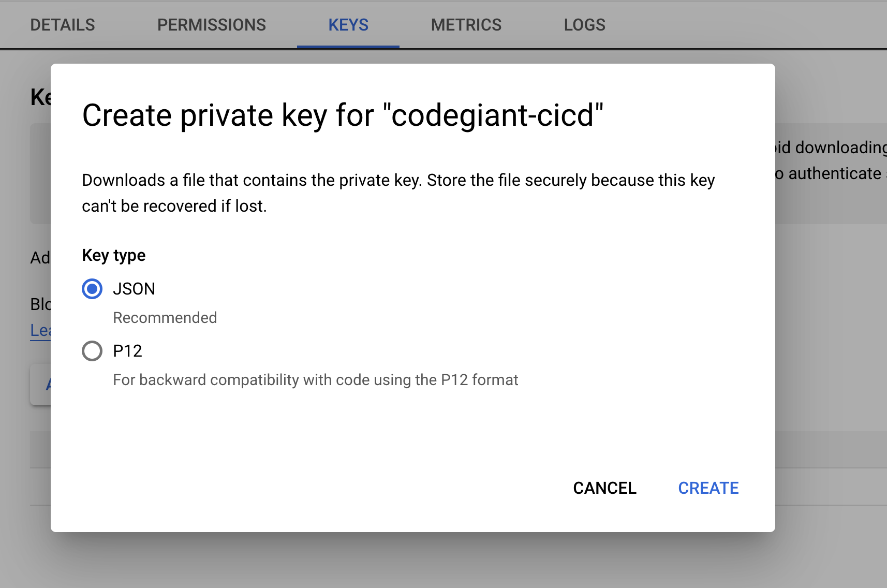The width and height of the screenshot is (887, 588).
Task: Click the Recommended hint under JSON
Action: [x=165, y=318]
